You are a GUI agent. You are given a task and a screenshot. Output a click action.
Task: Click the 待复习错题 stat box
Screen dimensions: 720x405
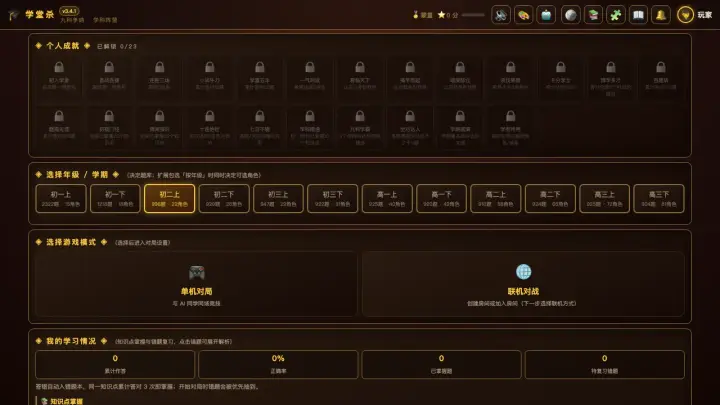click(604, 364)
